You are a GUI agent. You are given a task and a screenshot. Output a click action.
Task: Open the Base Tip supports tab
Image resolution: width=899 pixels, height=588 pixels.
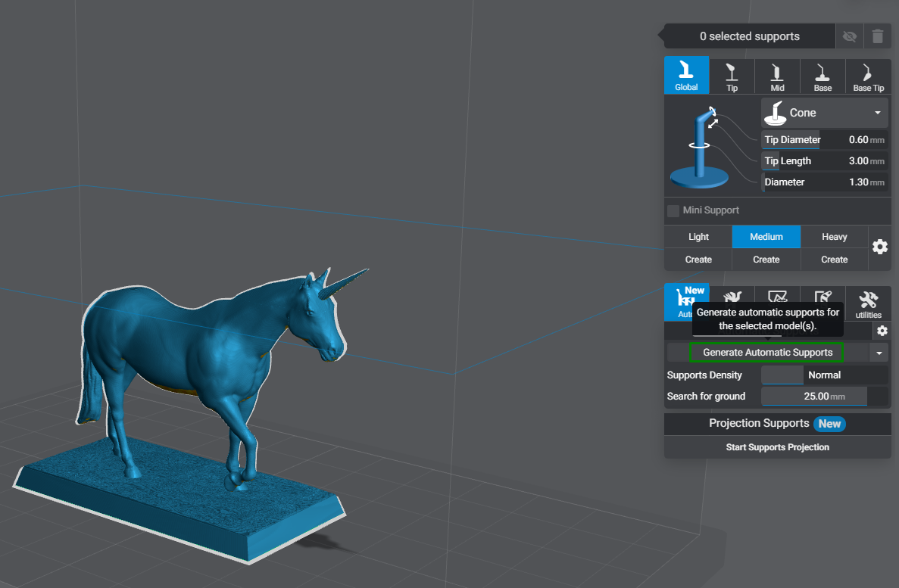pyautogui.click(x=868, y=76)
